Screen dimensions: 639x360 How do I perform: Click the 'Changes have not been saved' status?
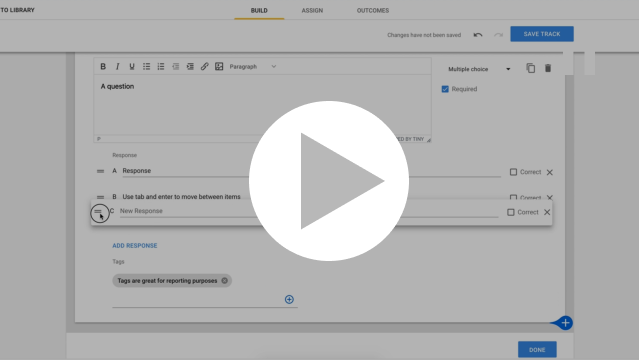[x=424, y=35]
